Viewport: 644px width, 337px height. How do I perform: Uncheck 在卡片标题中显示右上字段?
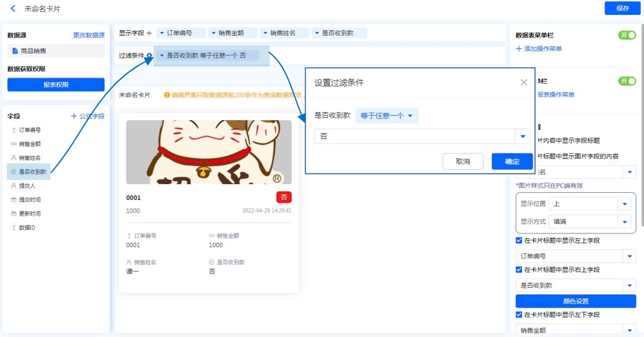click(x=519, y=270)
